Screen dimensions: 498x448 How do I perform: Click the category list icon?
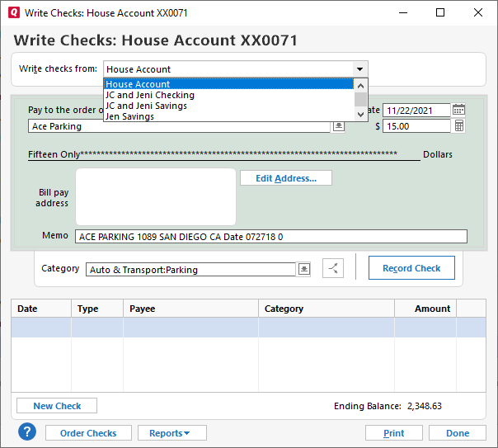303,269
